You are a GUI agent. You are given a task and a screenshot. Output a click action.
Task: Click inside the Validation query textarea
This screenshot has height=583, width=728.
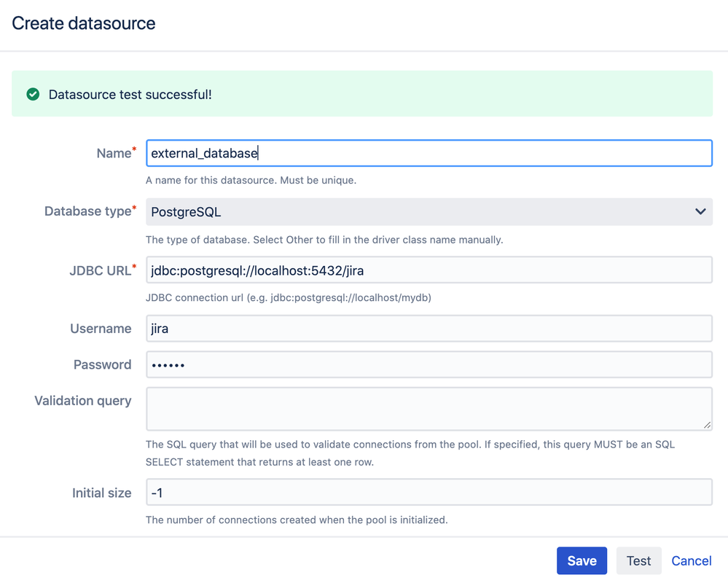pyautogui.click(x=428, y=408)
